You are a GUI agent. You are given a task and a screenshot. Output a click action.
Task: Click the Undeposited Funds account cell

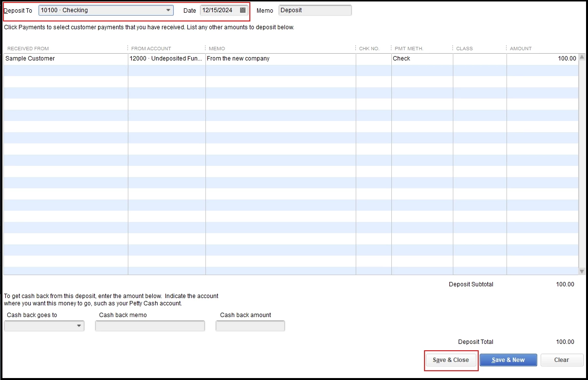[167, 59]
